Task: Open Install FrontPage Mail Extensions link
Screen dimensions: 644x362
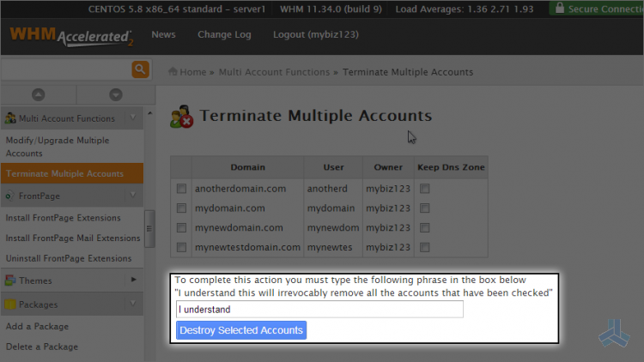Action: (x=73, y=238)
